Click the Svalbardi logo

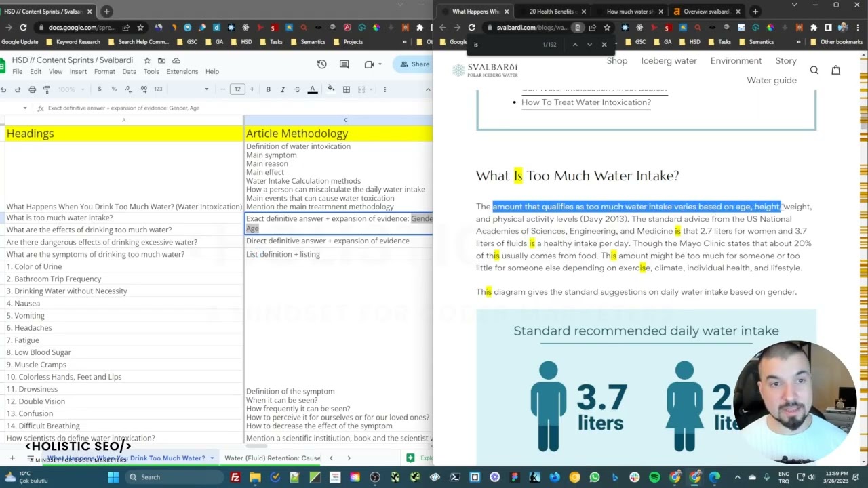coord(485,70)
